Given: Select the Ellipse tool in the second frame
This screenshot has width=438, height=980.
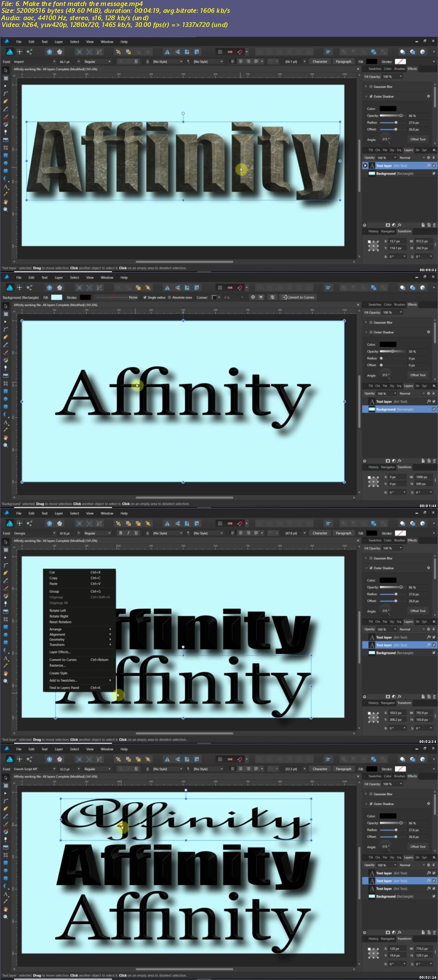Looking at the screenshot, I should [x=6, y=399].
